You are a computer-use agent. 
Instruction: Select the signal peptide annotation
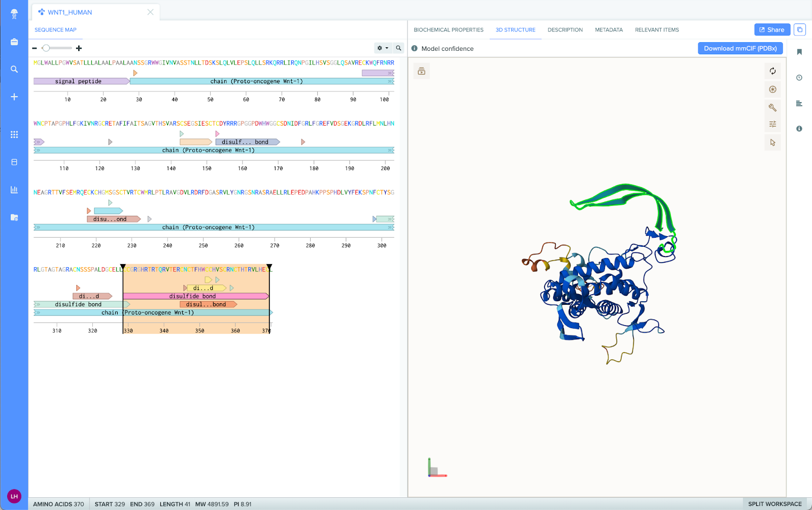click(81, 81)
